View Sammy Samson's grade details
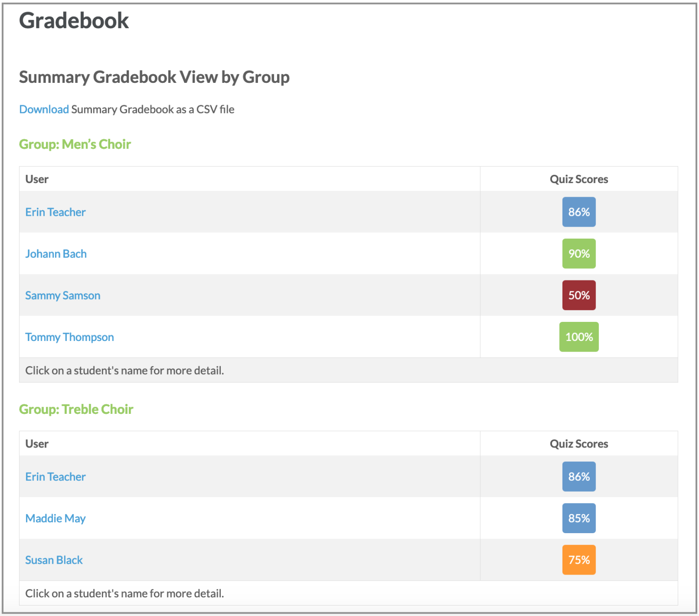 click(62, 295)
